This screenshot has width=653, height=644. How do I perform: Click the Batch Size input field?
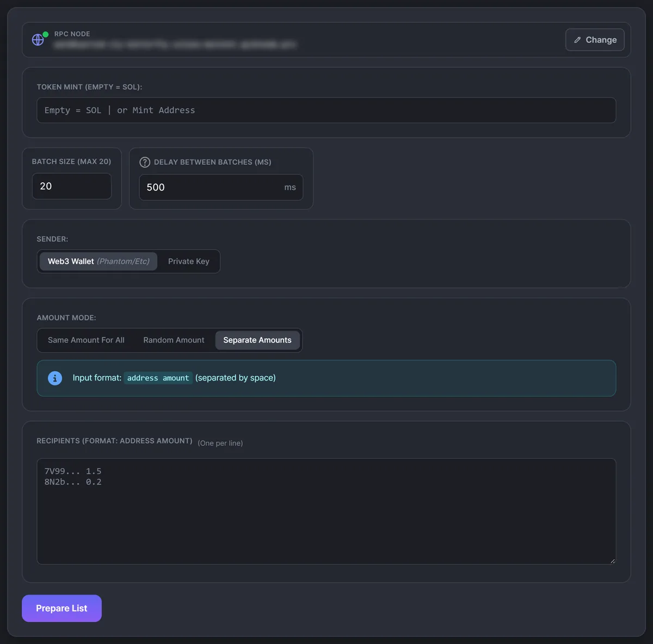(x=72, y=186)
